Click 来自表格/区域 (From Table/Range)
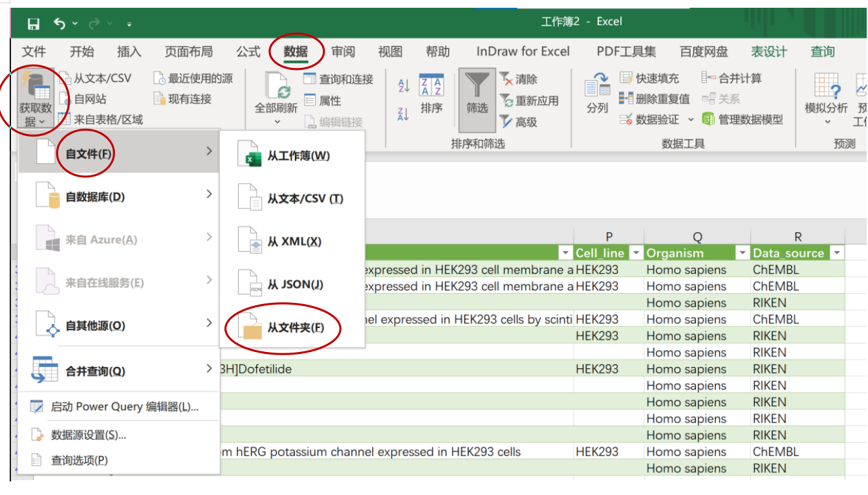Viewport: 868px width, 495px height. pos(100,119)
